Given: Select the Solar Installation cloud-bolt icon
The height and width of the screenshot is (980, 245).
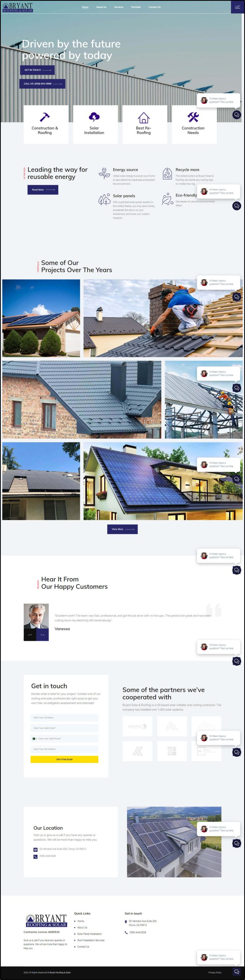Looking at the screenshot, I should (94, 117).
